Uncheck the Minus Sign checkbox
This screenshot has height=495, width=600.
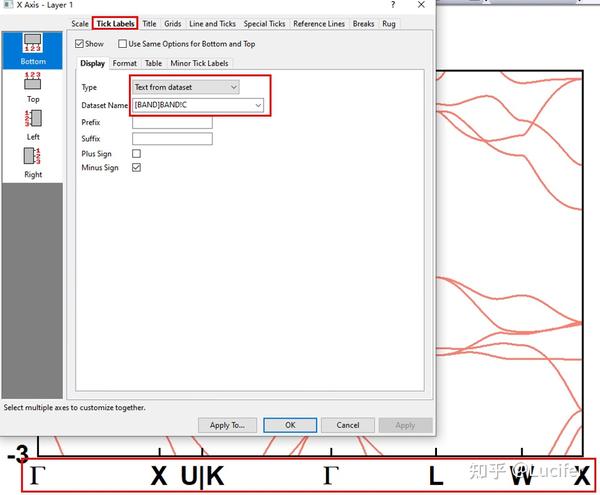[x=136, y=168]
